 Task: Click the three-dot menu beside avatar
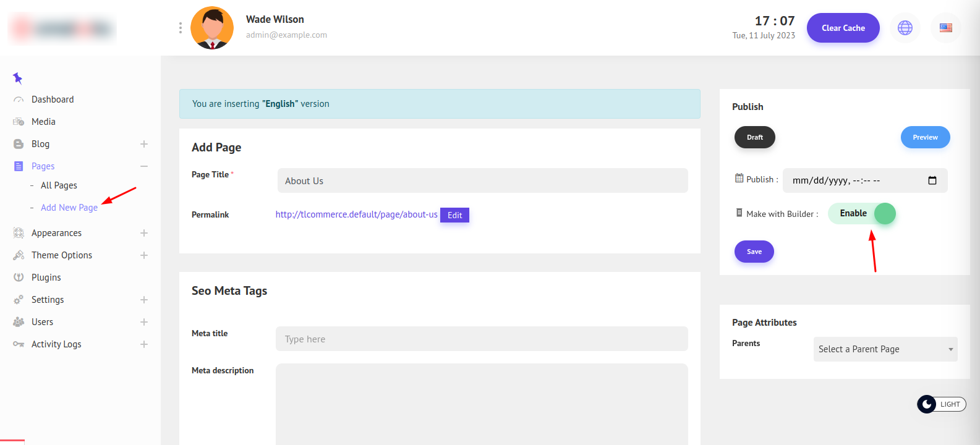click(x=180, y=28)
